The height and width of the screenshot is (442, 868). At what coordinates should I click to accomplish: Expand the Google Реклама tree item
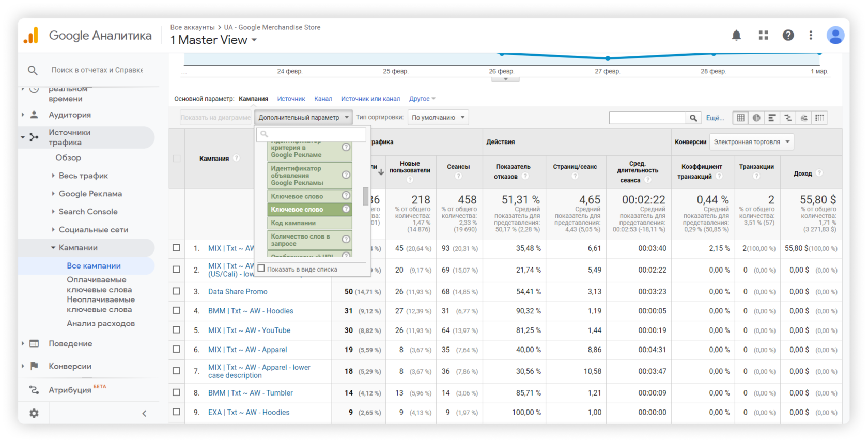pyautogui.click(x=53, y=194)
